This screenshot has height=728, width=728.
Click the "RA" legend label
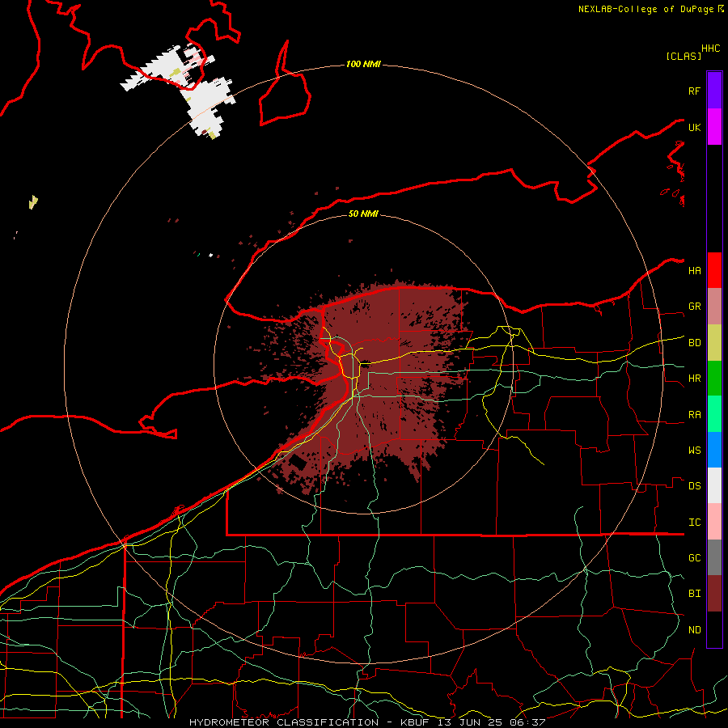pos(694,415)
